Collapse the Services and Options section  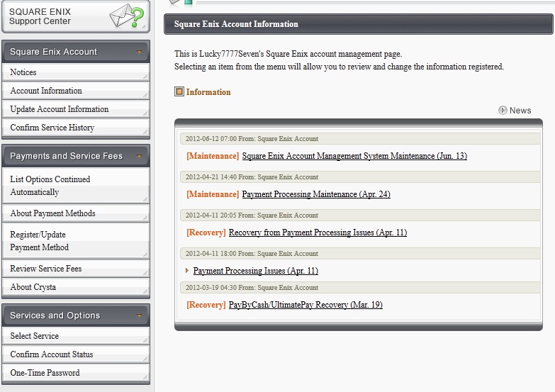point(140,316)
